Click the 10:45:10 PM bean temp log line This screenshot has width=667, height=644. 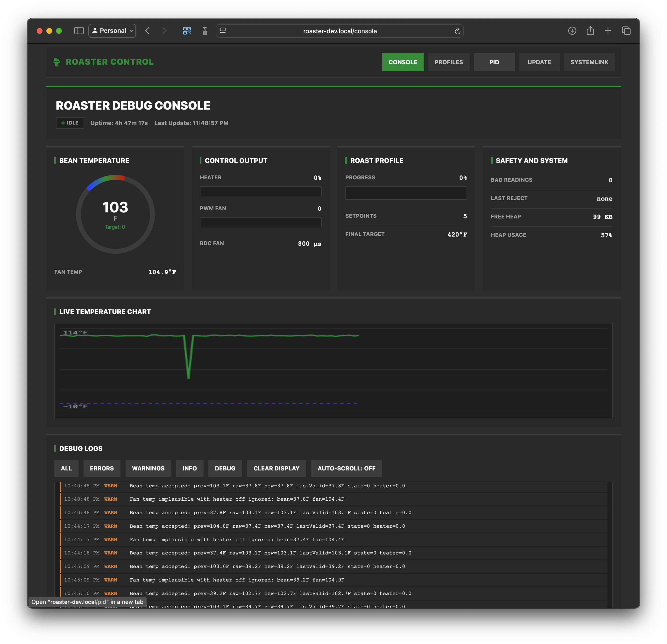click(x=333, y=593)
